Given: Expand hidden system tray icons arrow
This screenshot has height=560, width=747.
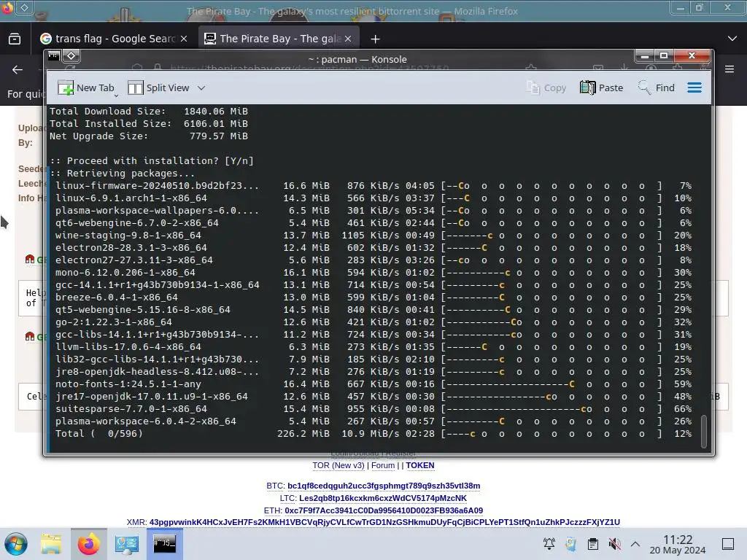Looking at the screenshot, I should coord(635,544).
